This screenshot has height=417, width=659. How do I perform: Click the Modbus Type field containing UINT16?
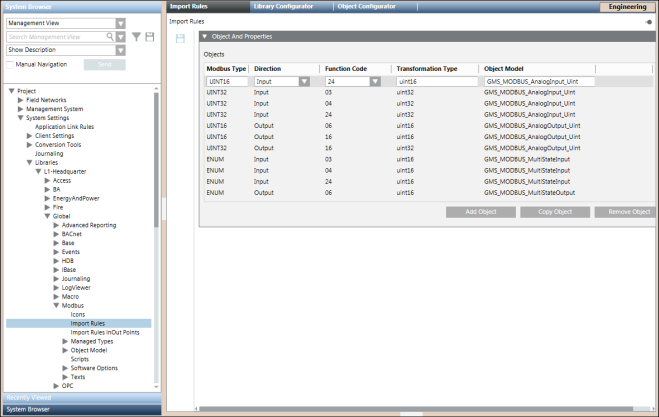(226, 82)
